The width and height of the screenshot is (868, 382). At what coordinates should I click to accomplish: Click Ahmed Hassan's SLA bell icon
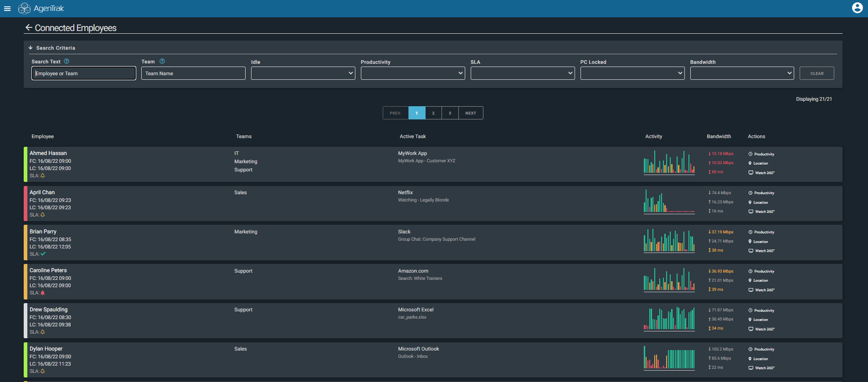coord(43,176)
